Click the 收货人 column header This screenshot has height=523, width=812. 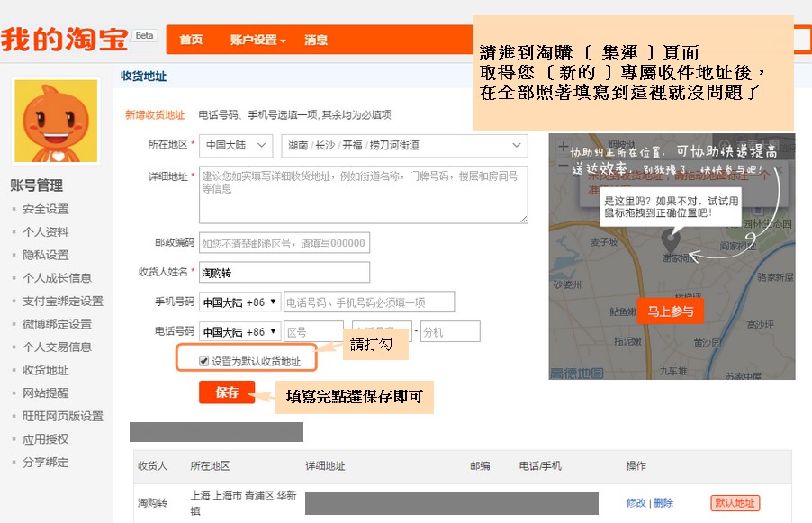pyautogui.click(x=152, y=466)
